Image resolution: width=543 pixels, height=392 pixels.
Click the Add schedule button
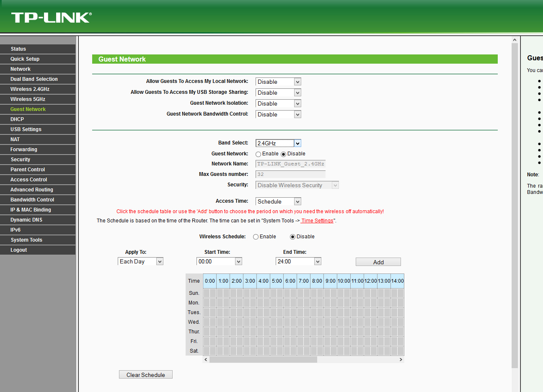(378, 262)
